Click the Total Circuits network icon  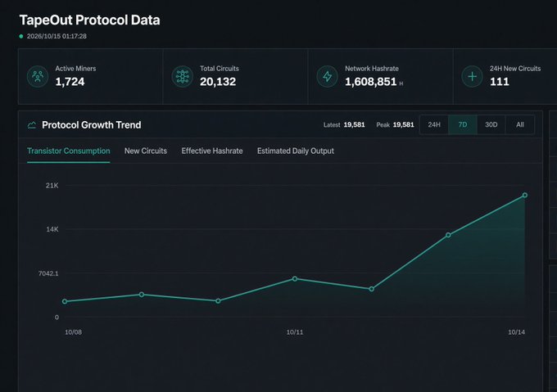point(182,76)
